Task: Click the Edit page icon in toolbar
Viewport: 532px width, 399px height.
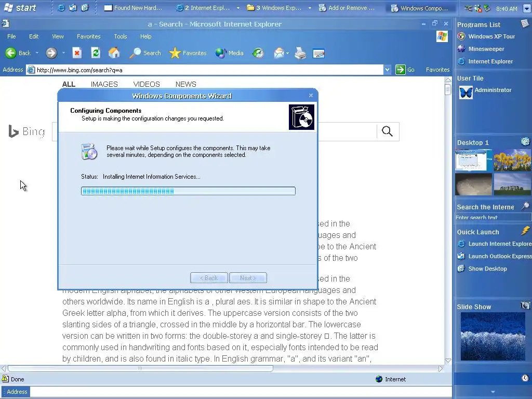Action: point(318,54)
